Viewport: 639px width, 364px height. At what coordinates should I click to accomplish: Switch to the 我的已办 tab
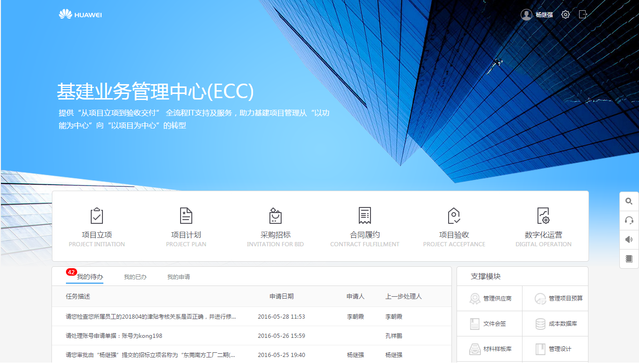pyautogui.click(x=135, y=277)
